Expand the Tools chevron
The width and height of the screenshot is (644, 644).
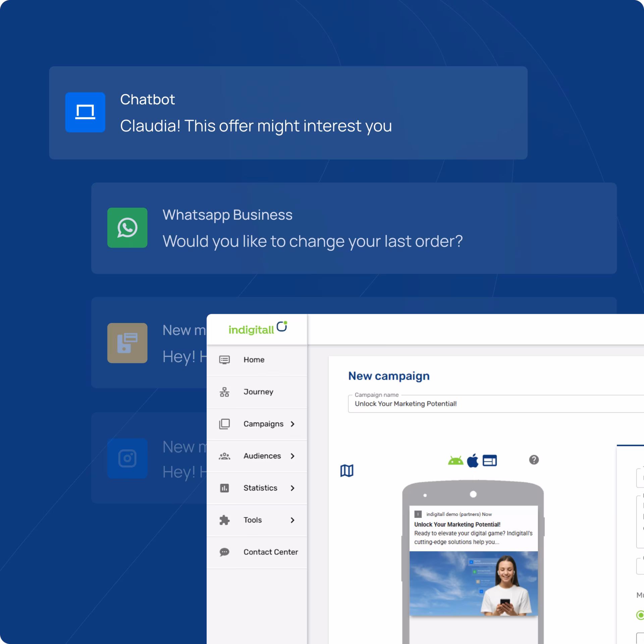coord(292,520)
